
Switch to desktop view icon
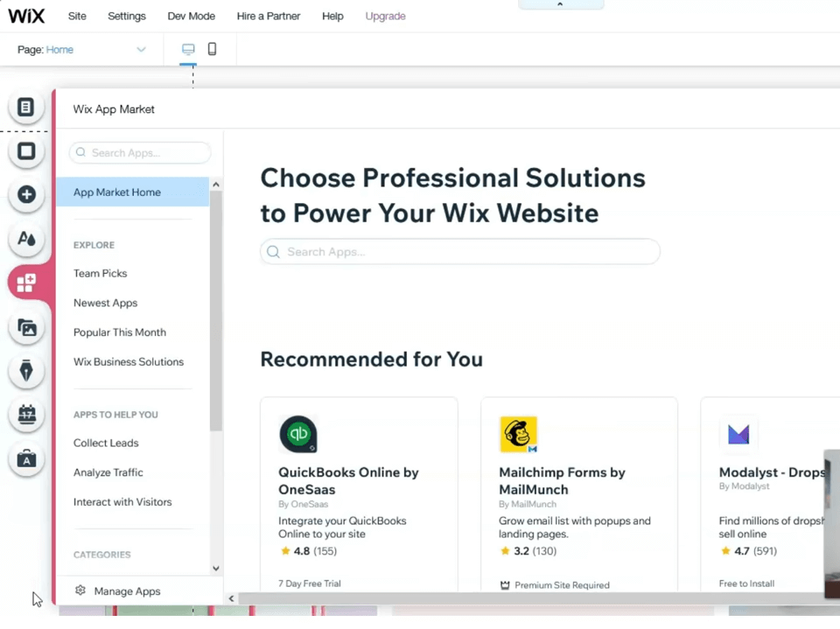click(188, 49)
